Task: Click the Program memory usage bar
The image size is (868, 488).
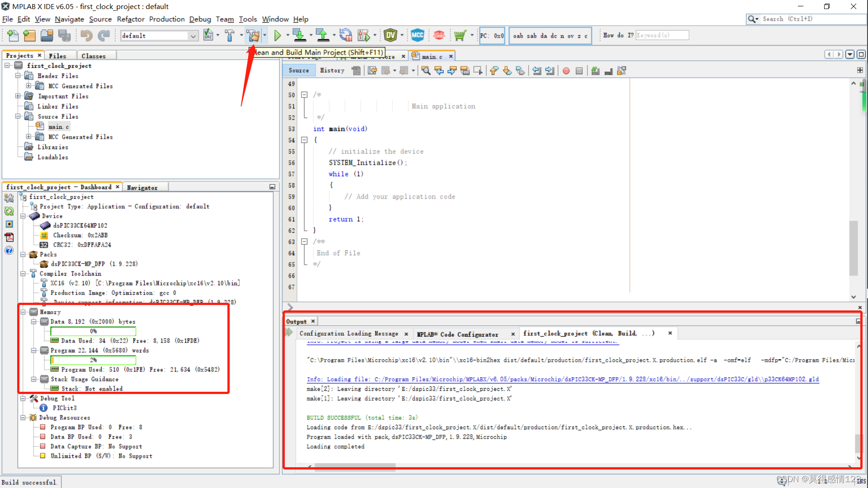Action: pyautogui.click(x=93, y=360)
